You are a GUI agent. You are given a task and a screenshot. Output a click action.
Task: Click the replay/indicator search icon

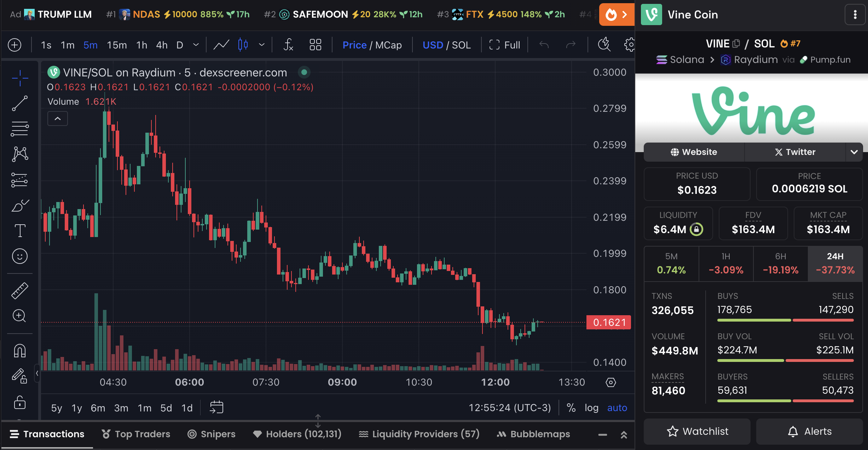pos(603,44)
